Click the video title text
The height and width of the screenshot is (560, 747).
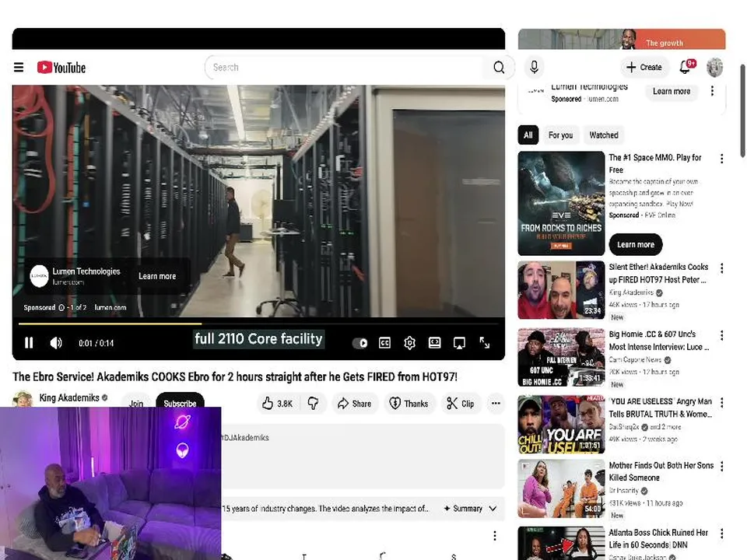click(235, 376)
